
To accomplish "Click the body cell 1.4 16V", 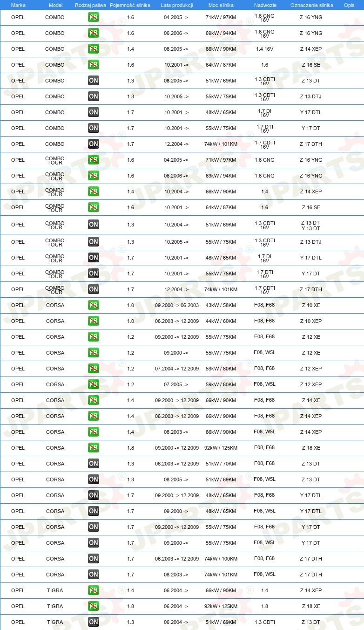I will point(265,49).
